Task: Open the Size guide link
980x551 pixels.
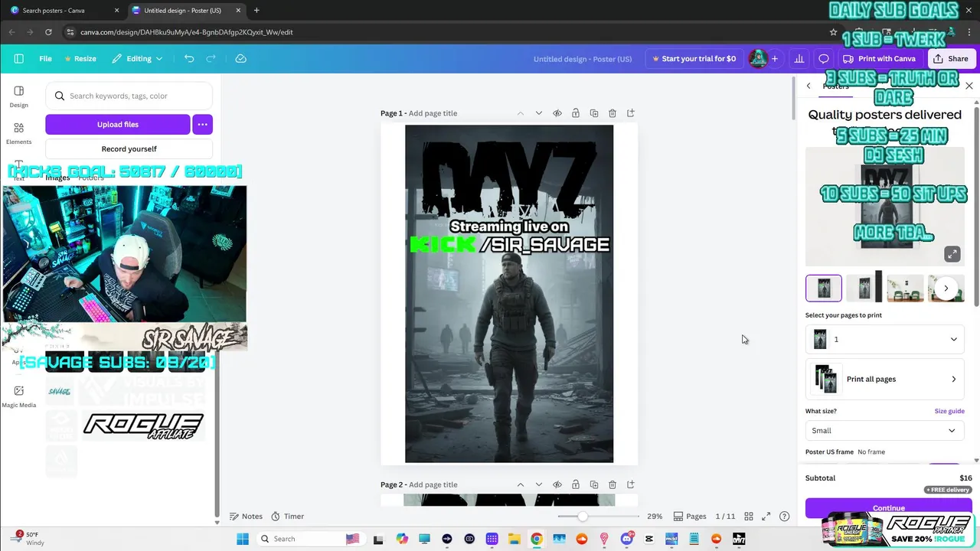Action: tap(949, 411)
